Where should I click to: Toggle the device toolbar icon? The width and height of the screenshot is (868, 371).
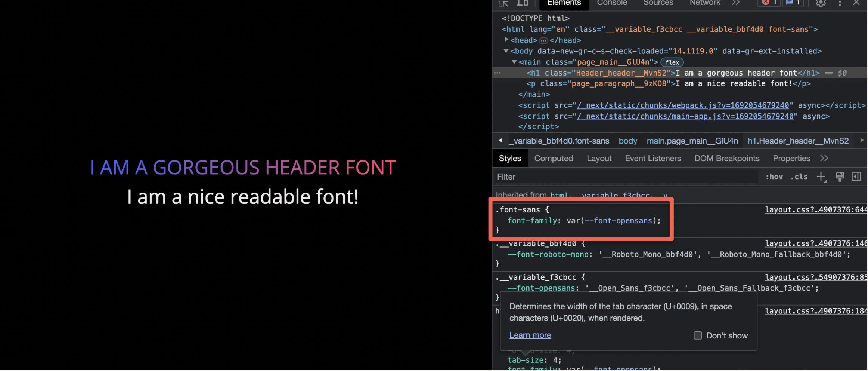522,3
